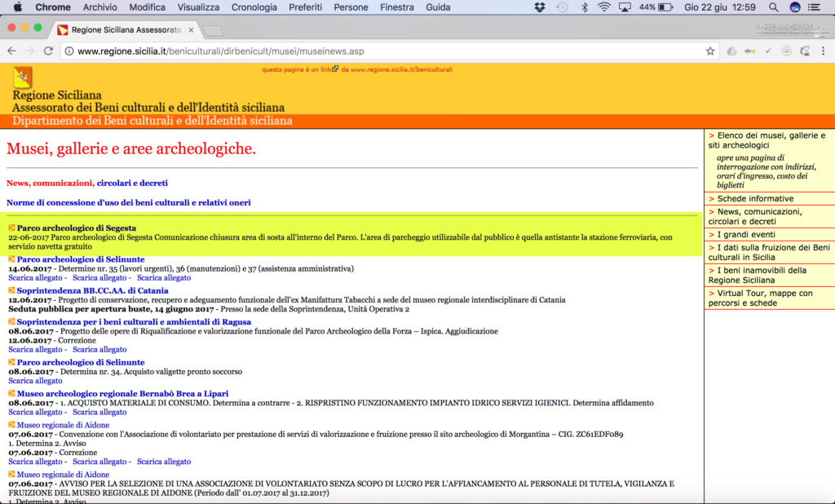Open the Persone menu
Image resolution: width=835 pixels, height=504 pixels.
(351, 7)
